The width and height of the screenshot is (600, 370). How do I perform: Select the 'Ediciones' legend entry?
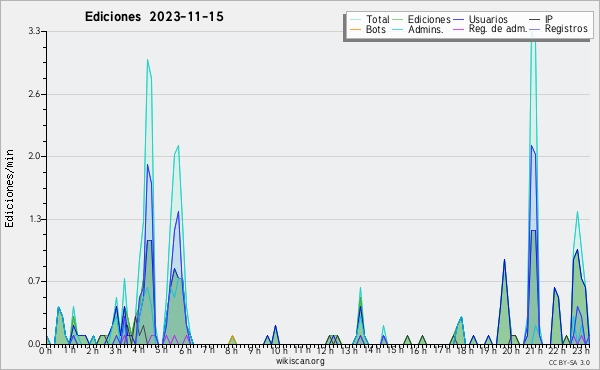429,19
